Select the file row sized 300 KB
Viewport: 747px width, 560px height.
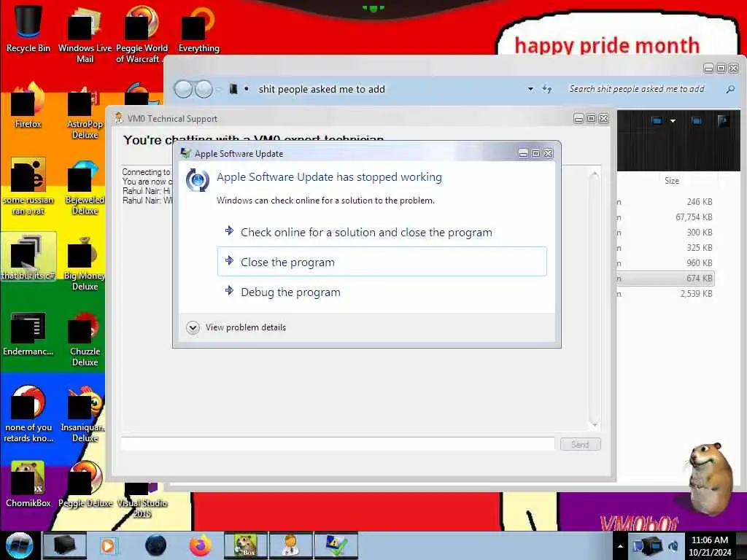coord(666,233)
